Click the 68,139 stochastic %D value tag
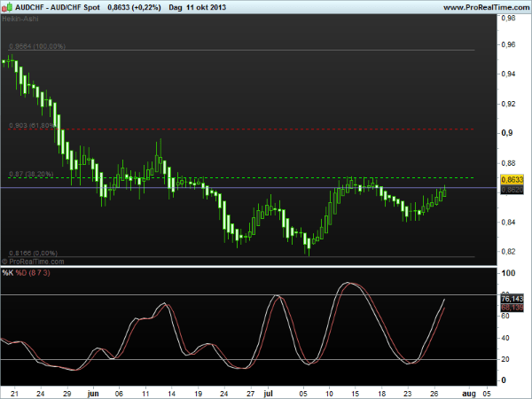 coord(512,308)
